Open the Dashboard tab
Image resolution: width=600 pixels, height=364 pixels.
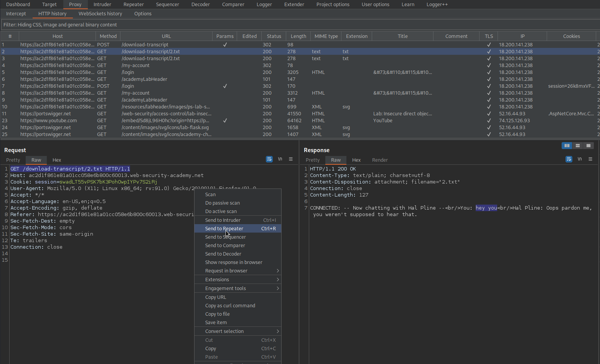click(x=18, y=5)
